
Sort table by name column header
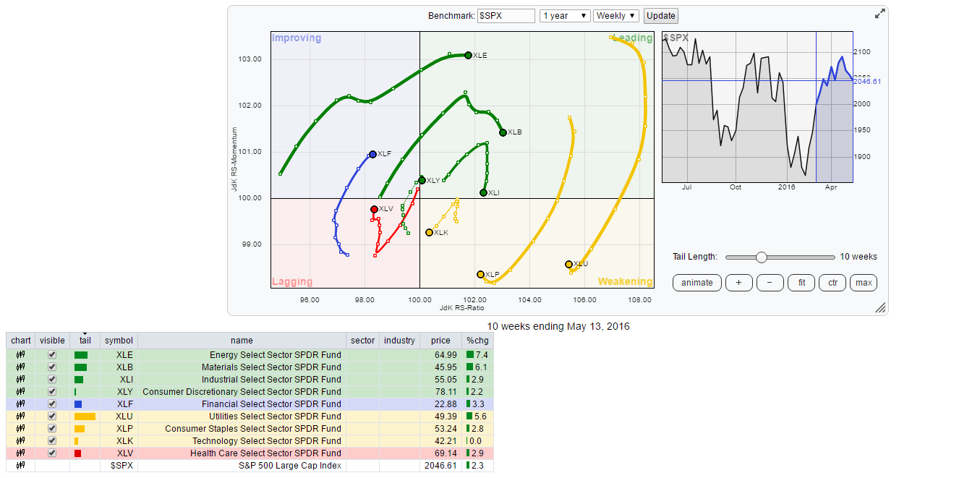click(242, 341)
